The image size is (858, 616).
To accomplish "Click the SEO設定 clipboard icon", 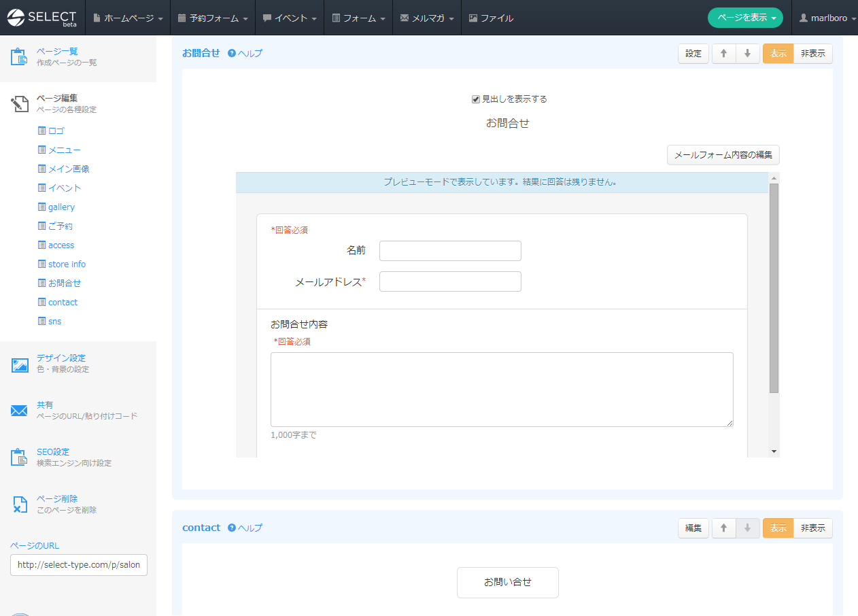I will (19, 457).
